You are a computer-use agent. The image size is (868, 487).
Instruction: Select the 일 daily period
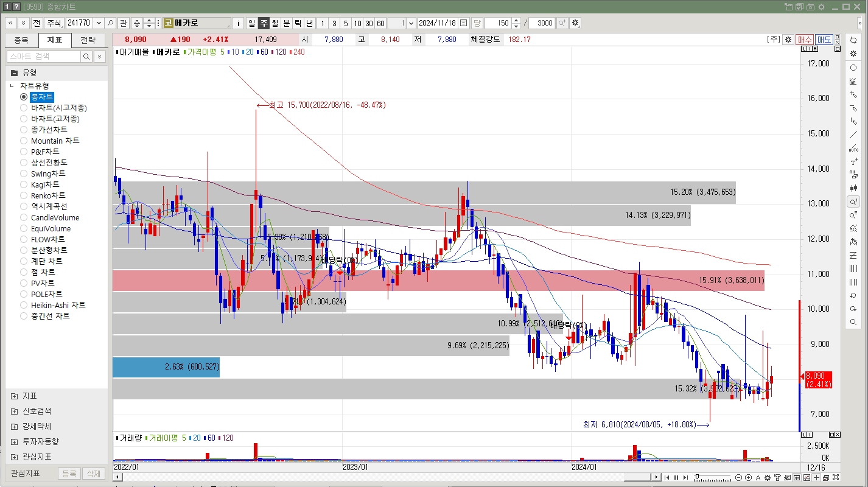tap(251, 23)
